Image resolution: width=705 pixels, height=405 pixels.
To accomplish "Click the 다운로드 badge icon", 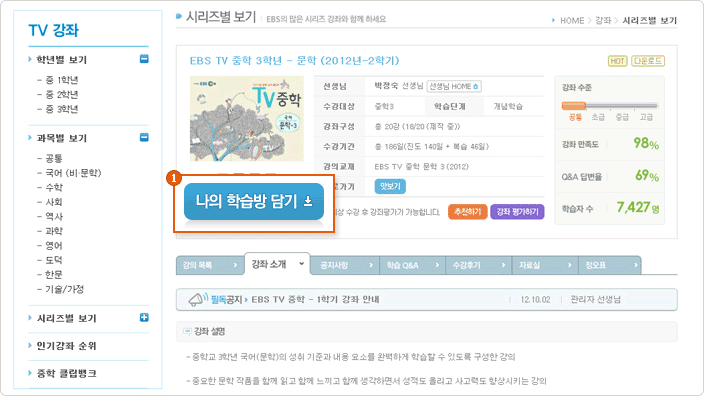I will (x=647, y=61).
